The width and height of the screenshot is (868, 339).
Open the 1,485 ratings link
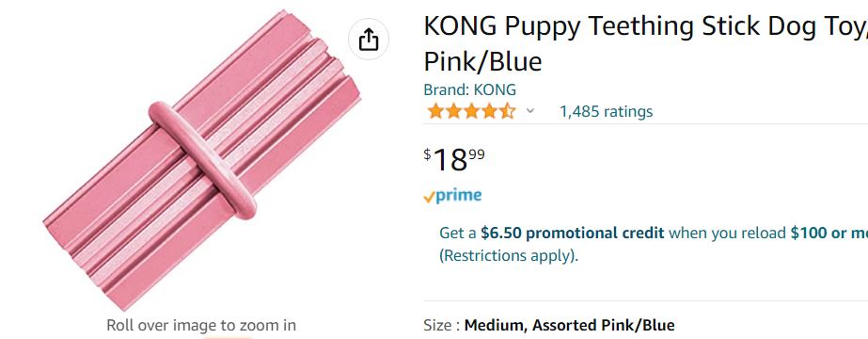click(x=606, y=111)
